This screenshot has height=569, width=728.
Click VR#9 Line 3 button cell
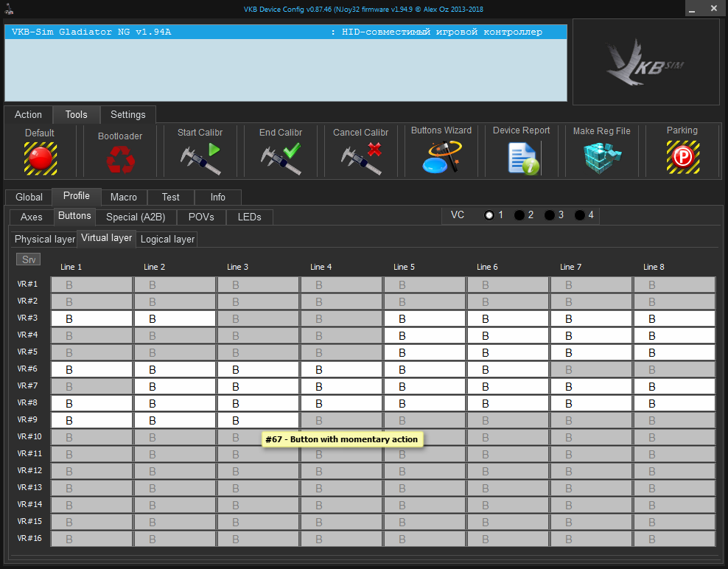[x=258, y=420]
